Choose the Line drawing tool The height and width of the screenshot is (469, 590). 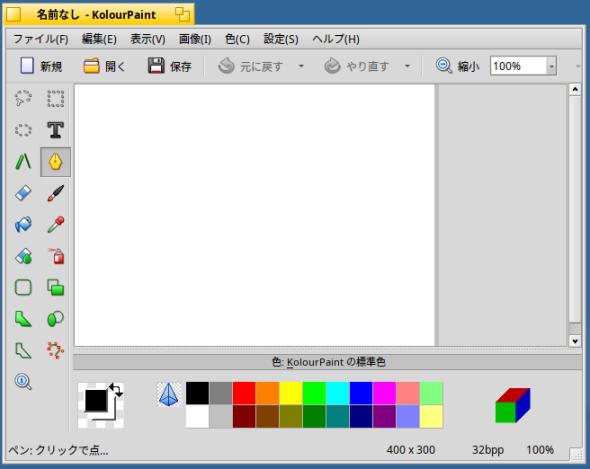(x=23, y=162)
